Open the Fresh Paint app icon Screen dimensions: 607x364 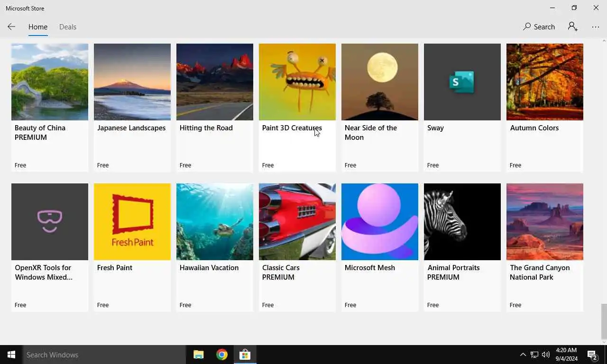(x=132, y=222)
